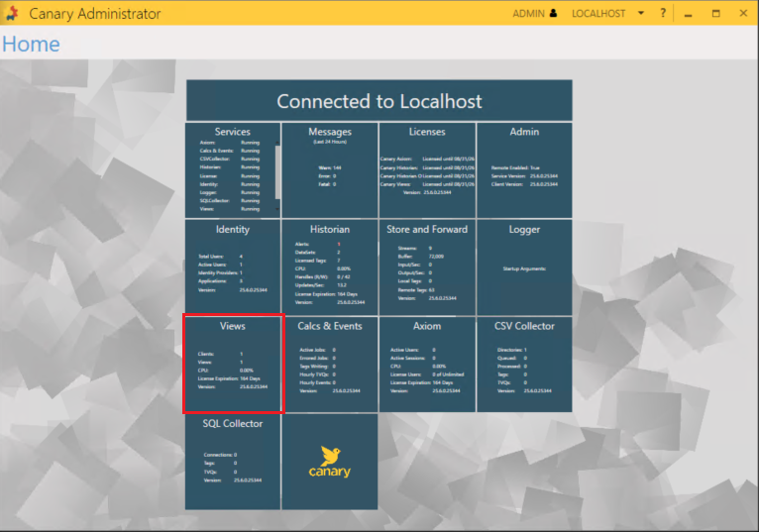Expand the LOCALHOST dropdown arrow

(641, 13)
